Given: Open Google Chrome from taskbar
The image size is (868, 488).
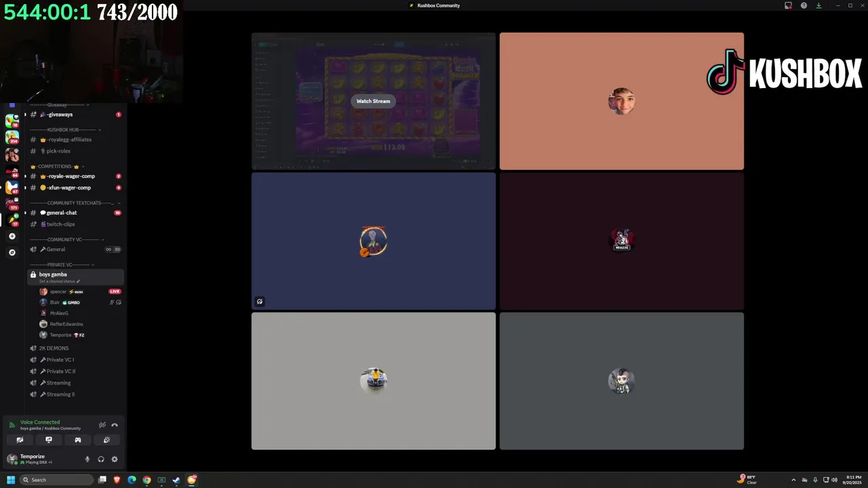Looking at the screenshot, I should point(146,480).
